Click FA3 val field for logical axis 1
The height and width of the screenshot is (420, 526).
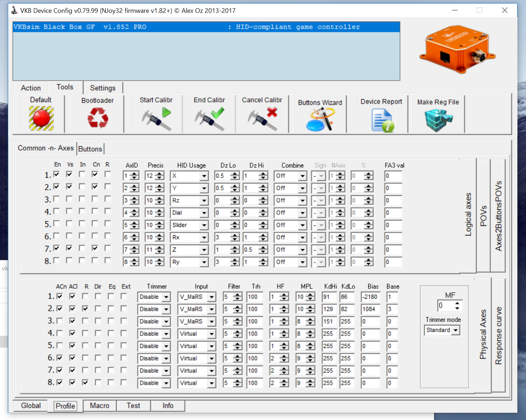pyautogui.click(x=393, y=176)
